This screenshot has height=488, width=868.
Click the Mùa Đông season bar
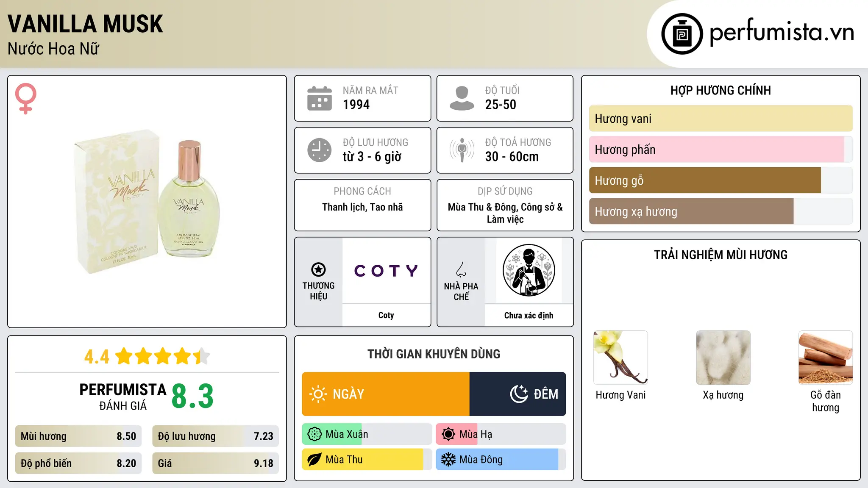pyautogui.click(x=501, y=460)
